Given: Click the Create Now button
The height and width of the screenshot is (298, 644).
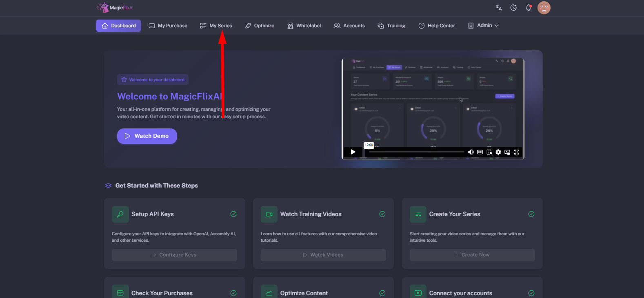Looking at the screenshot, I should click(472, 255).
